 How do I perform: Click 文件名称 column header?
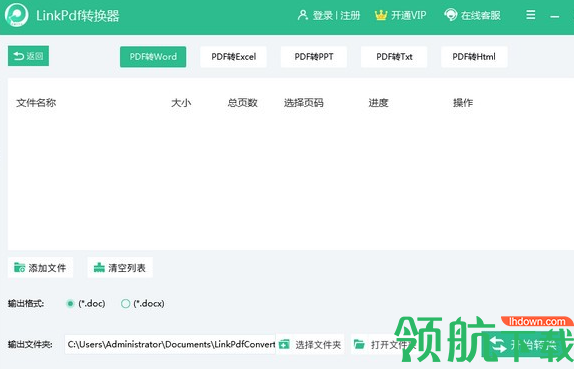[36, 103]
